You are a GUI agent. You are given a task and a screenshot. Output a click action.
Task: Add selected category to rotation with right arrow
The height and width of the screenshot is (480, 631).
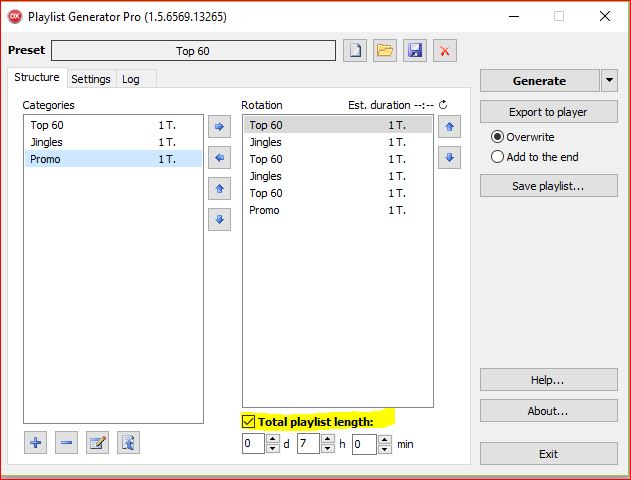point(220,127)
